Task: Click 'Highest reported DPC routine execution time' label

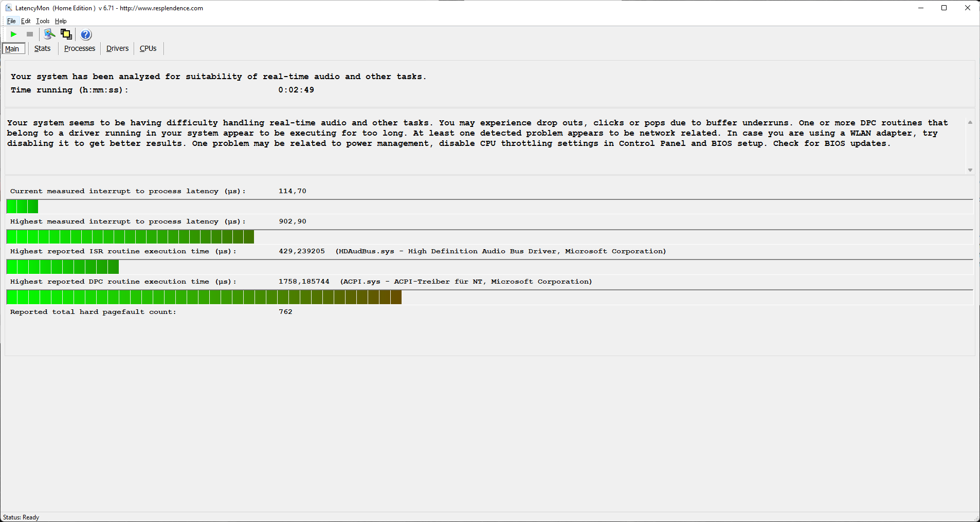Action: click(x=123, y=282)
